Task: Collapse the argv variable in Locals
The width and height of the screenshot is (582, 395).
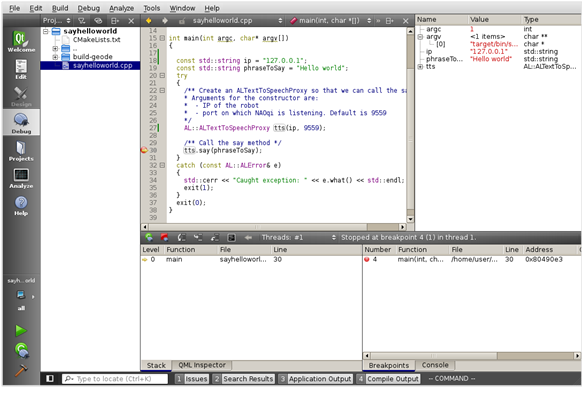Action: click(x=420, y=37)
